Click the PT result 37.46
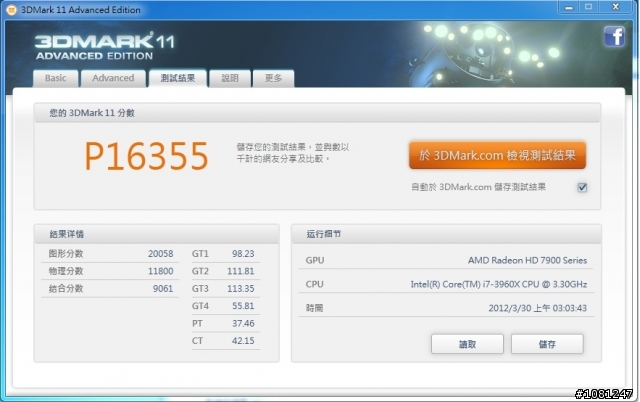The image size is (640, 402). coord(243,323)
